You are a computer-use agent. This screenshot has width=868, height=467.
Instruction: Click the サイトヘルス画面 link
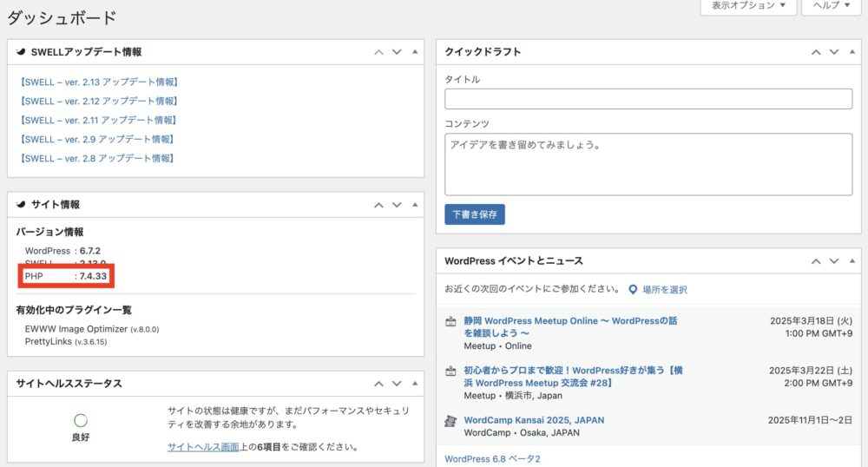coord(203,447)
